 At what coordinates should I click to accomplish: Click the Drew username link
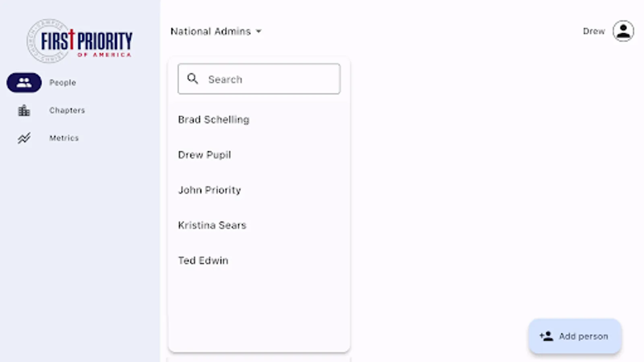click(x=594, y=31)
